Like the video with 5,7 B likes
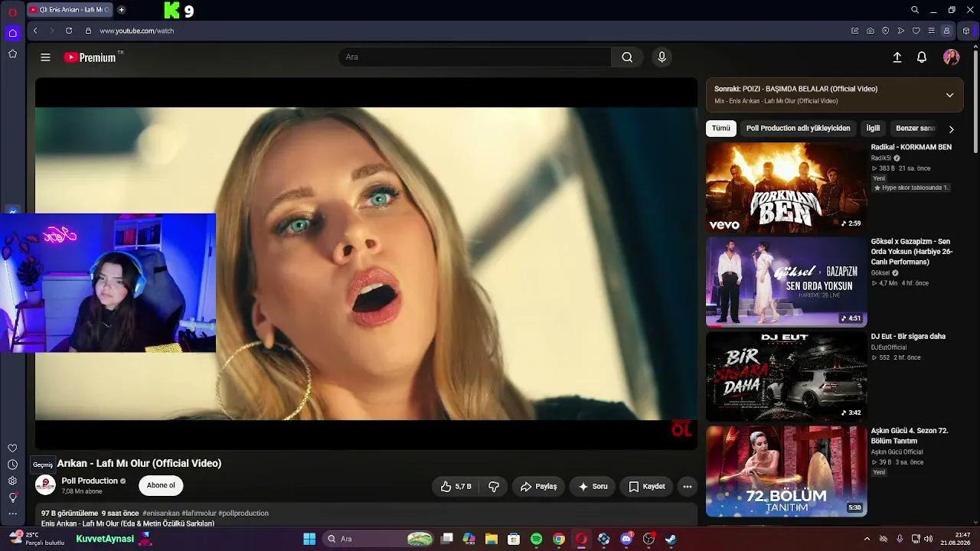The height and width of the screenshot is (551, 980). click(x=456, y=487)
